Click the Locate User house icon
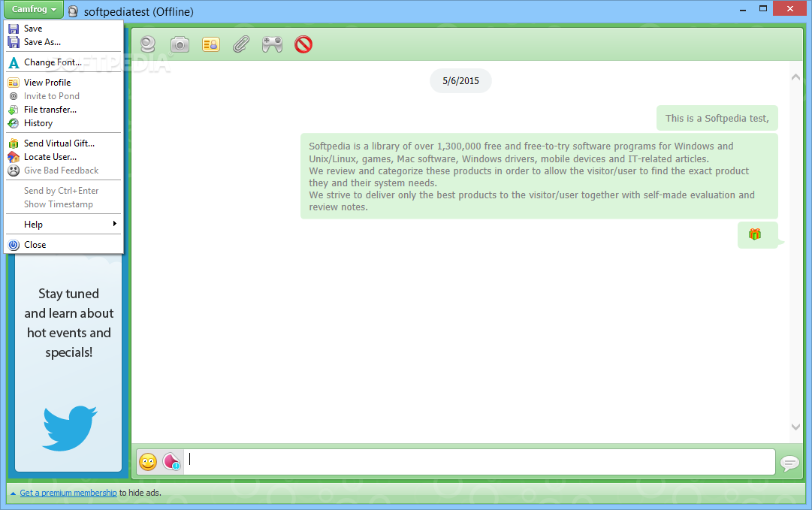Image resolution: width=812 pixels, height=510 pixels. [14, 157]
